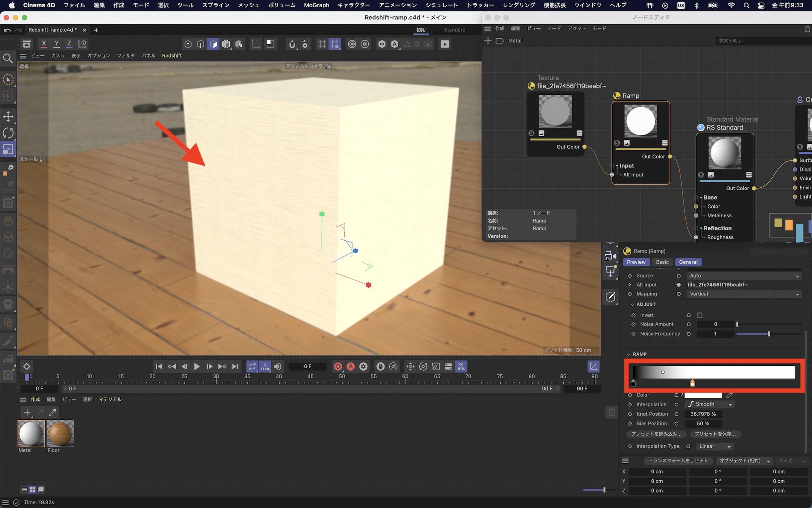Toggle the timeline sound speaker icon
812x508 pixels.
click(x=278, y=367)
